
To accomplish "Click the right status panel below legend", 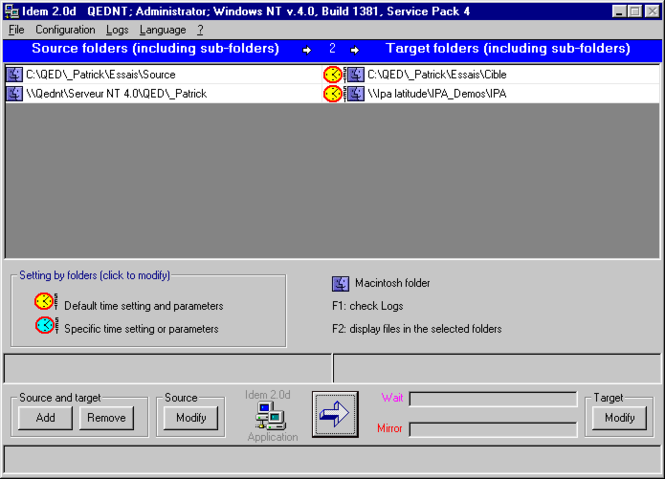I will point(497,368).
